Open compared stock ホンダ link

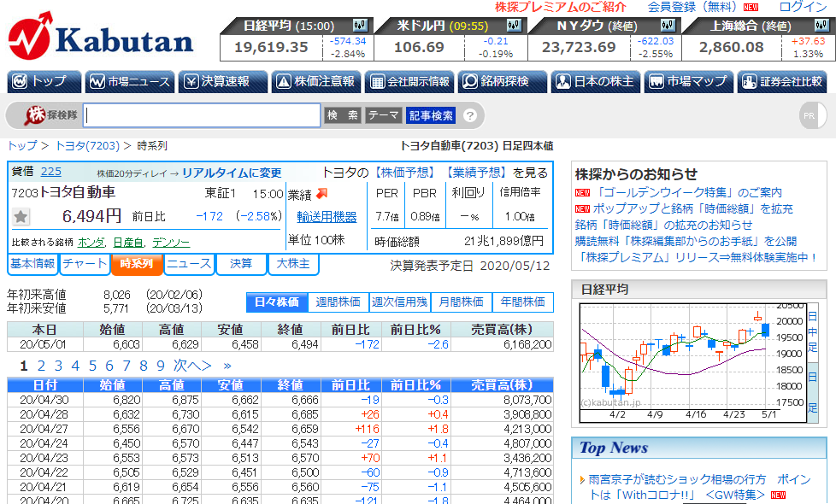tap(91, 243)
